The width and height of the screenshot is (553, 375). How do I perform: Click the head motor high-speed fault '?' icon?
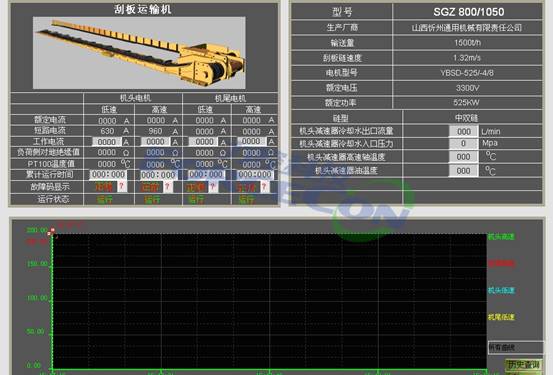(168, 187)
